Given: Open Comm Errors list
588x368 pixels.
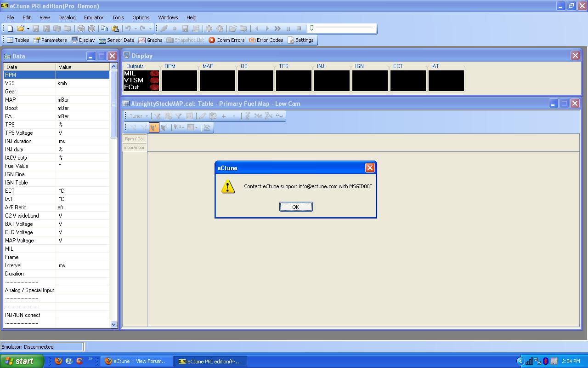Looking at the screenshot, I should 226,40.
